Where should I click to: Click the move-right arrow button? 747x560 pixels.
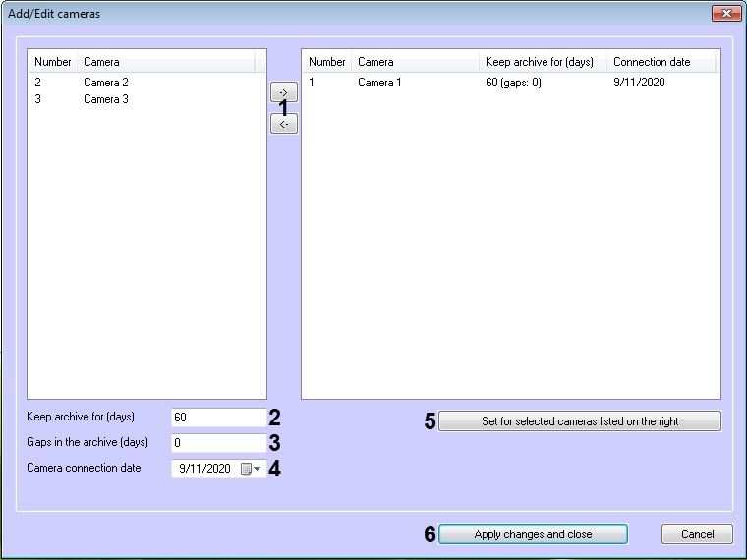pos(283,91)
